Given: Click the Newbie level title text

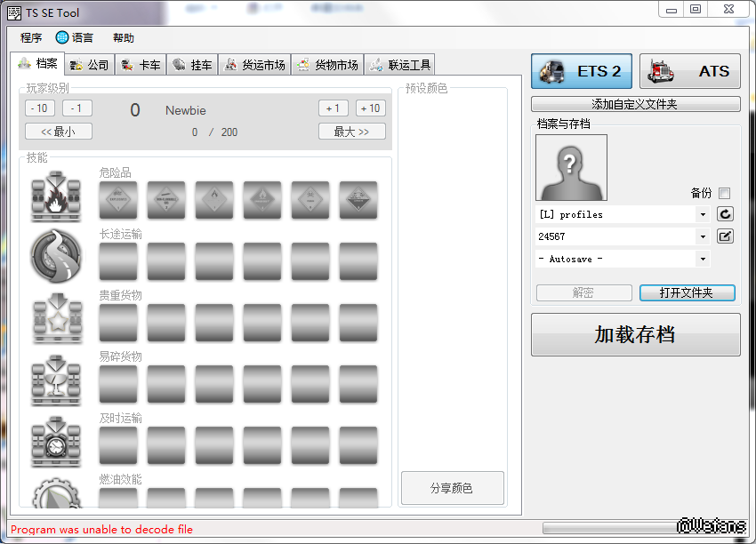Looking at the screenshot, I should 186,110.
